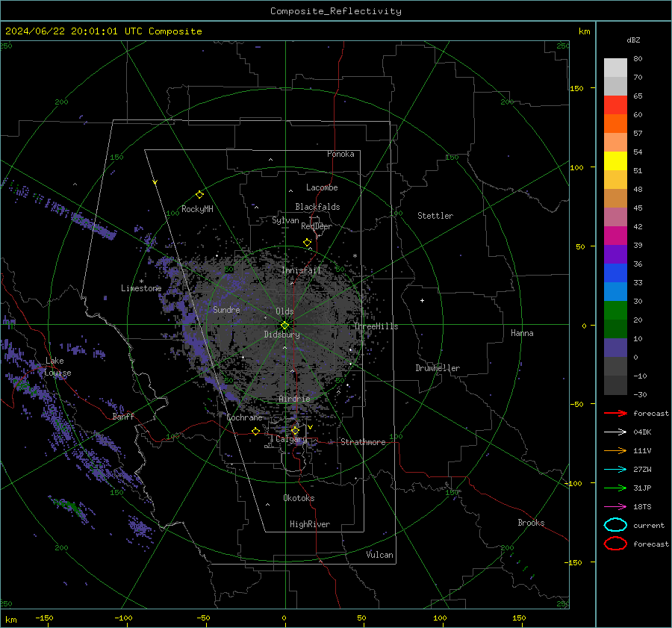Viewport: 672px width, 628px height.
Task: Click the Sylvan label
Action: 285,220
